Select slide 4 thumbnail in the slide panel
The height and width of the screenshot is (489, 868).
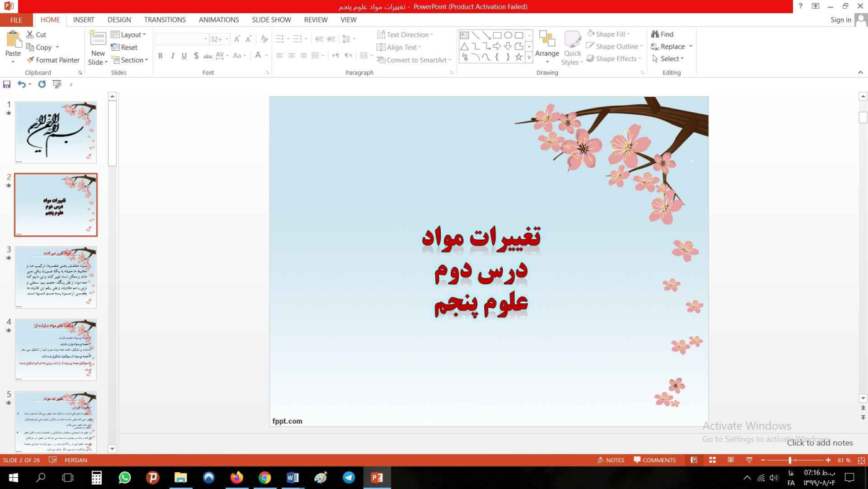(x=56, y=349)
